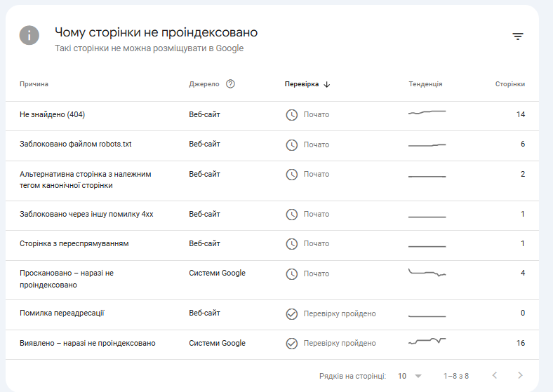Click the Причина column header
Screen dimensions: 553x392
click(34, 84)
